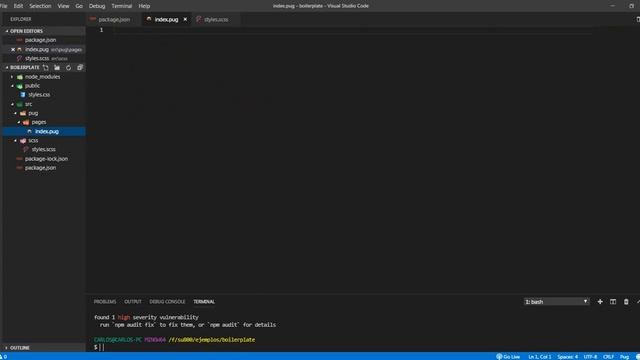Select styles.scss in Open Editors list

tap(37, 58)
